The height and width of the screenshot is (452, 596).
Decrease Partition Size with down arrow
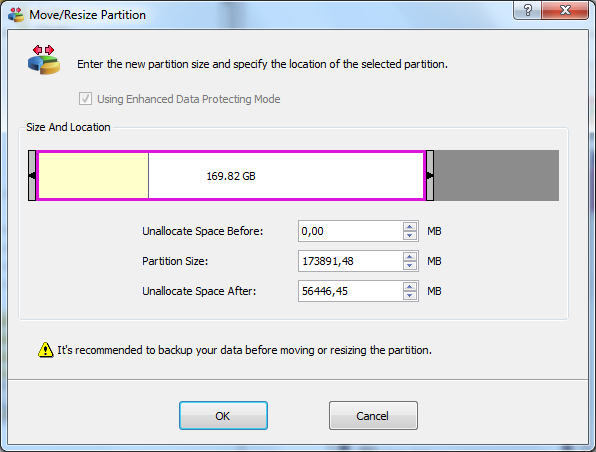pyautogui.click(x=409, y=266)
